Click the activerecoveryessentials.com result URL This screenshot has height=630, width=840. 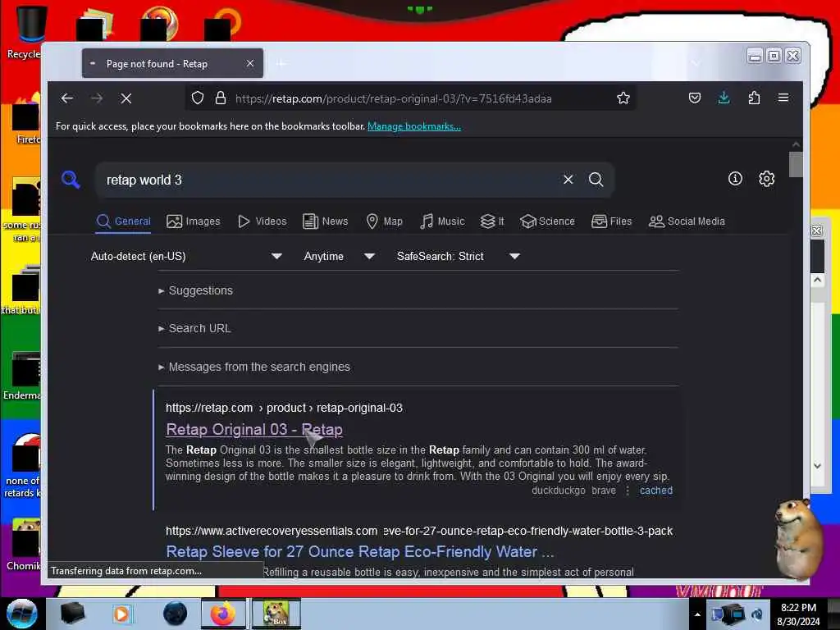click(x=419, y=531)
